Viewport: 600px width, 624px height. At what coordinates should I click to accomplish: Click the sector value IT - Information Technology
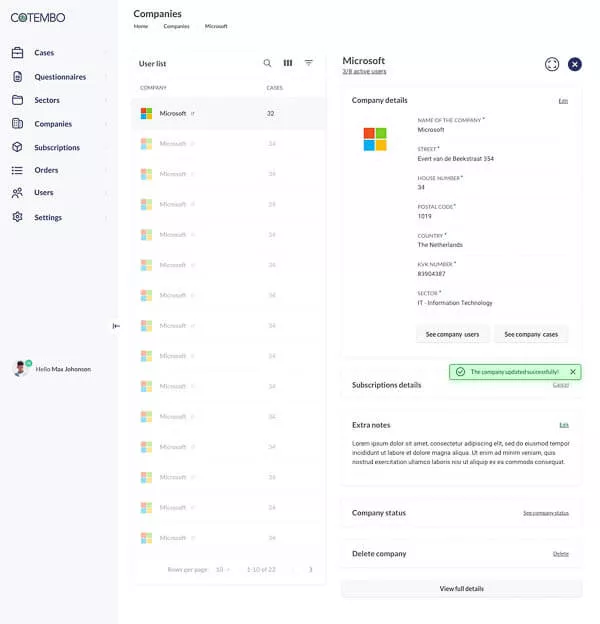[455, 303]
